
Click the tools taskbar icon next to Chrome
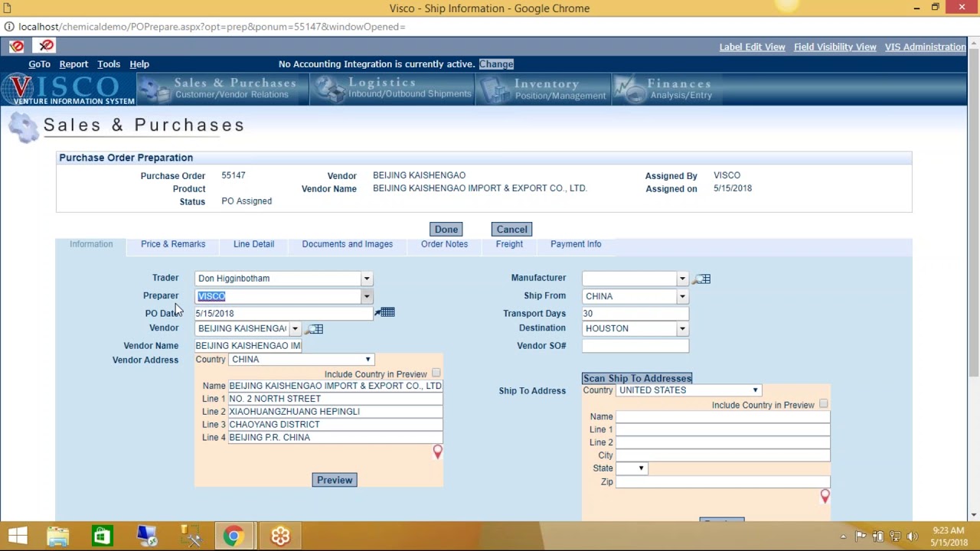(x=191, y=536)
